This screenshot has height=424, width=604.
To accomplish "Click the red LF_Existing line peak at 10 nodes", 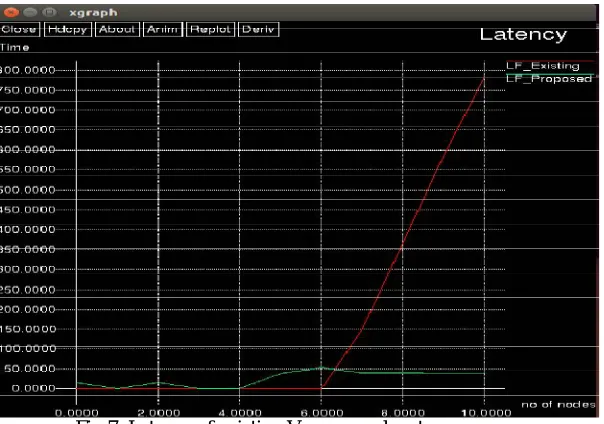I will tap(484, 78).
